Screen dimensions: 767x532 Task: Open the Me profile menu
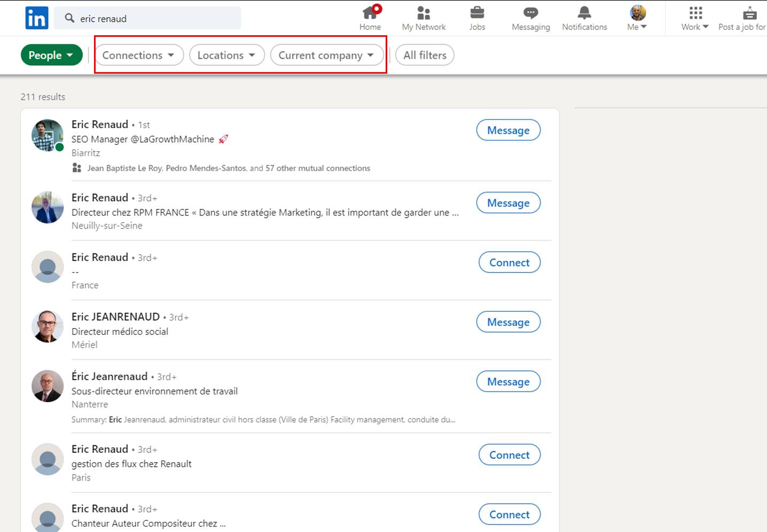(636, 18)
